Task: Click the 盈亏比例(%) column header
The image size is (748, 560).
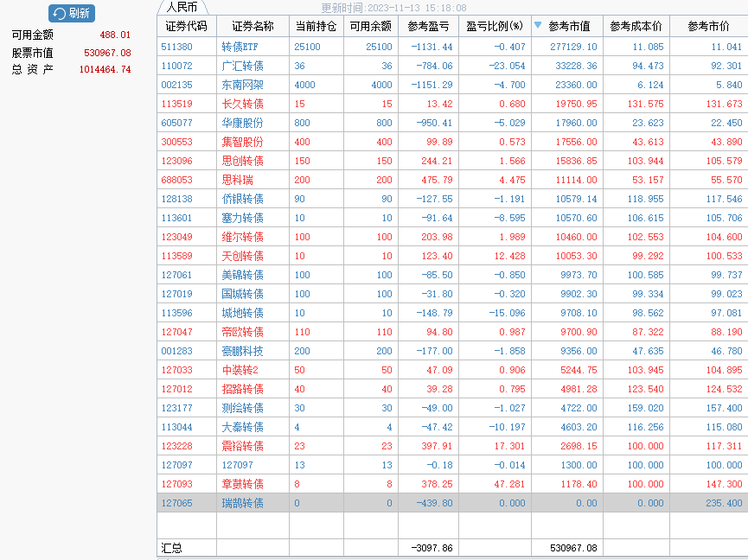Action: (x=495, y=26)
